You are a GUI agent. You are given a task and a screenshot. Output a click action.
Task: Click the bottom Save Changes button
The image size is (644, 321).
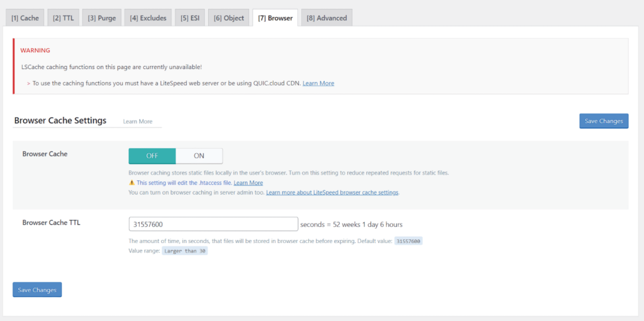coord(37,290)
